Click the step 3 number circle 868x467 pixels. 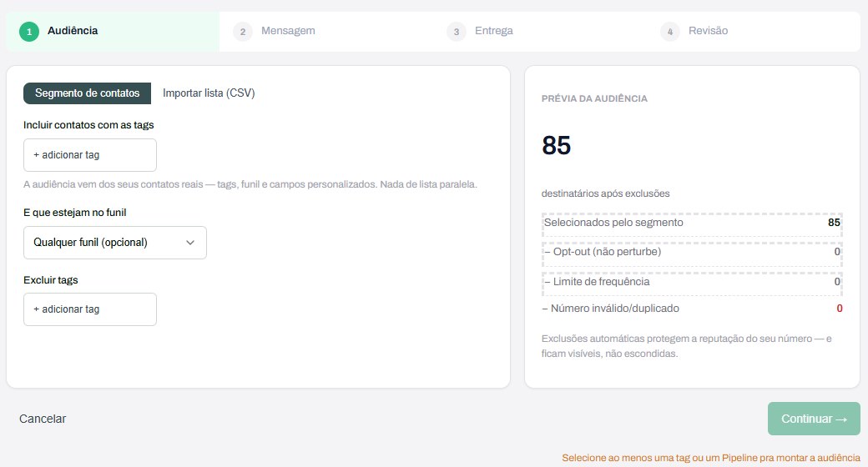[x=457, y=32]
